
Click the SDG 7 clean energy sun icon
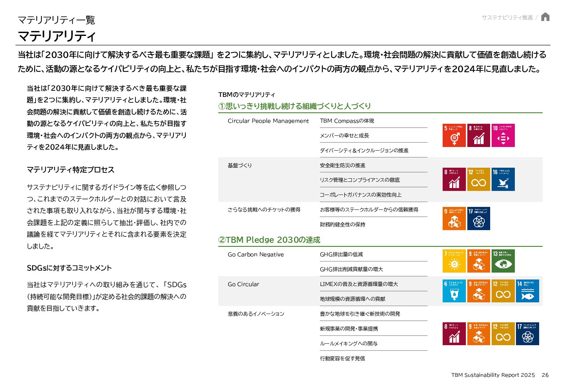click(454, 261)
